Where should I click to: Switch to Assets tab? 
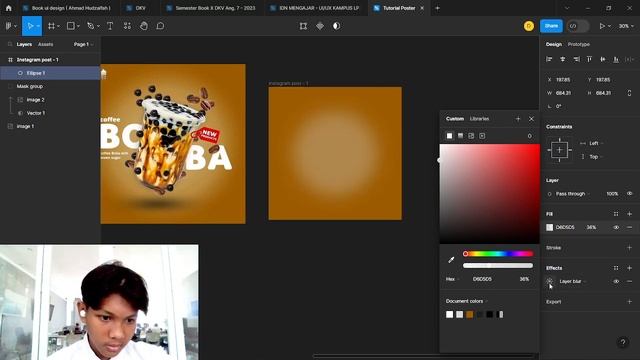pos(45,44)
